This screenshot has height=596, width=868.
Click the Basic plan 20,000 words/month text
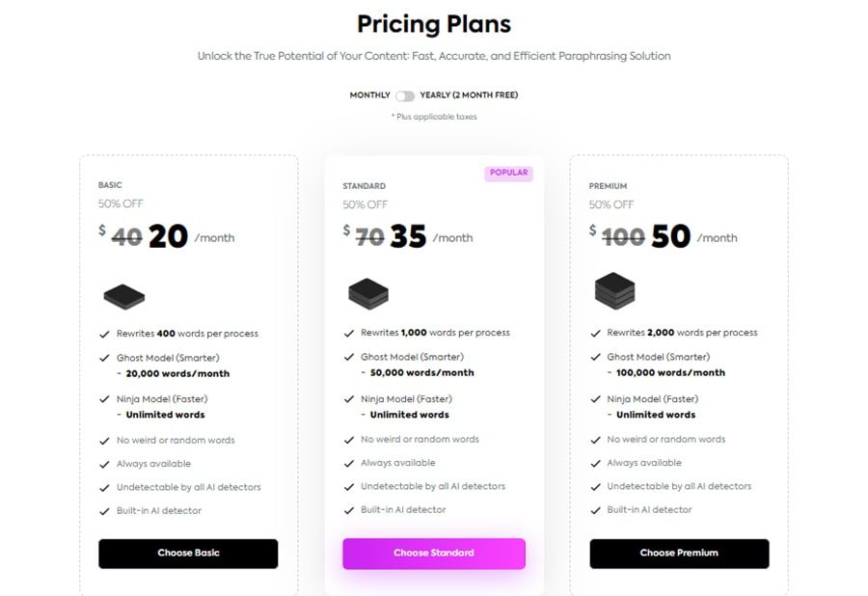click(177, 373)
